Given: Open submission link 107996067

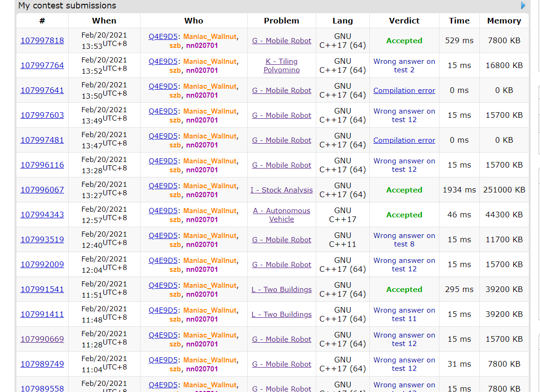Looking at the screenshot, I should [x=42, y=190].
